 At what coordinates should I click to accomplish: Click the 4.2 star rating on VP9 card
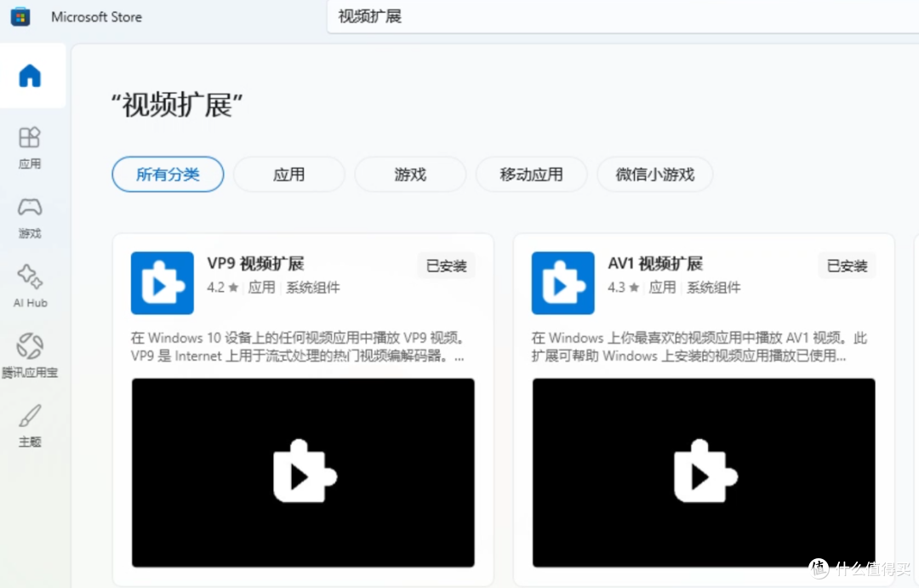pos(223,288)
